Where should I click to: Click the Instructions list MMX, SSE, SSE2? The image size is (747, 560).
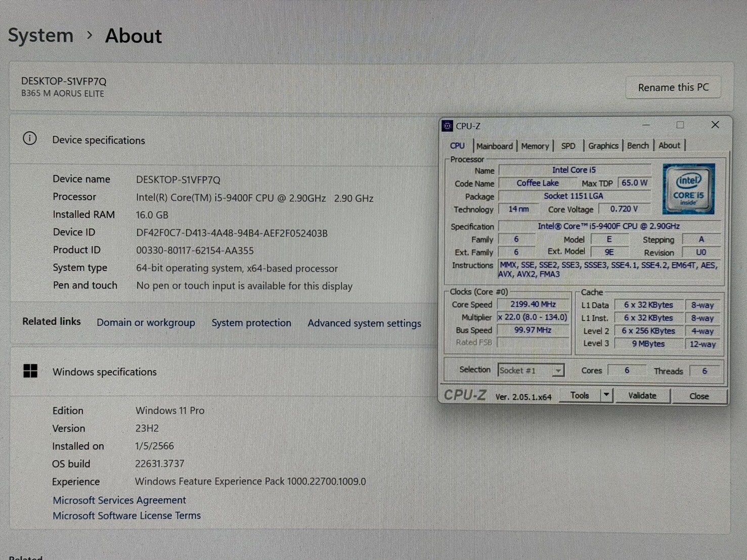608,269
